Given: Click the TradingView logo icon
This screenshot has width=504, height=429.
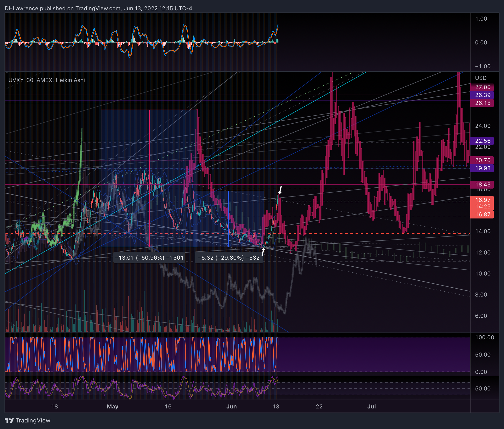Looking at the screenshot, I should [9, 421].
